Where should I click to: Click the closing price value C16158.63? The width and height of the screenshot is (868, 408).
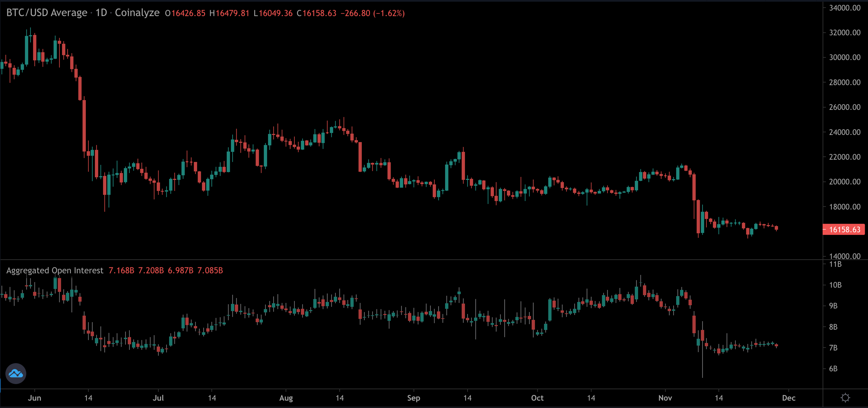click(x=316, y=13)
